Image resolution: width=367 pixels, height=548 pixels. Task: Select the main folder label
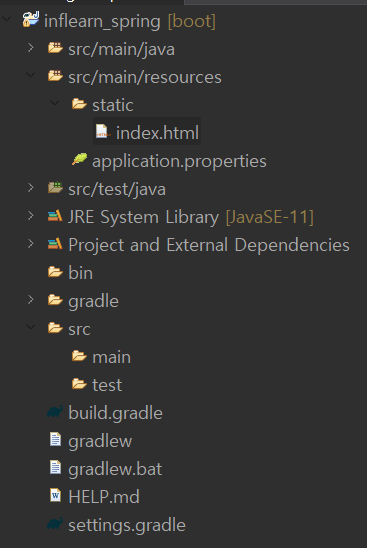coord(111,357)
